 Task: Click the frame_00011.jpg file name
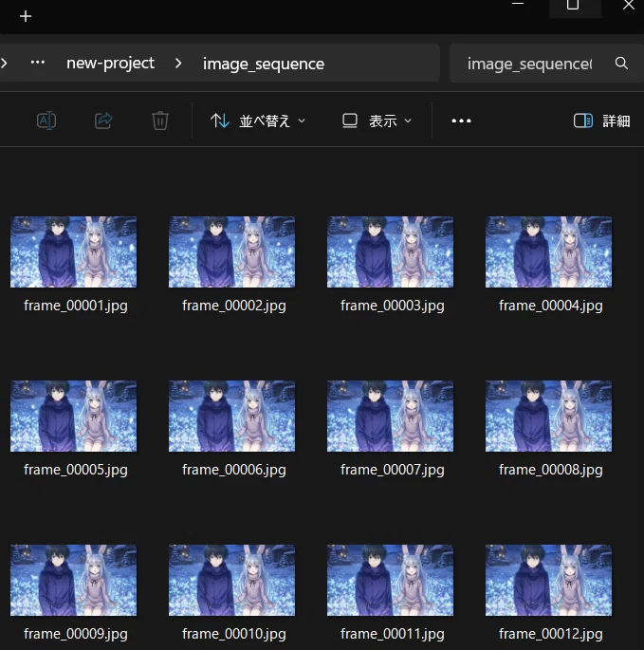click(392, 634)
